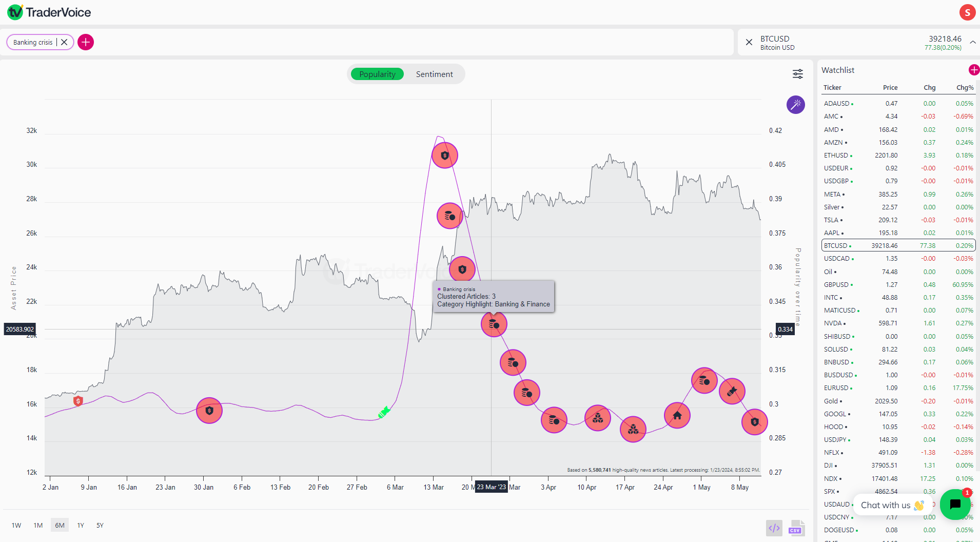This screenshot has width=980, height=542.
Task: Click the last shield marker after 8 May
Action: (x=755, y=422)
